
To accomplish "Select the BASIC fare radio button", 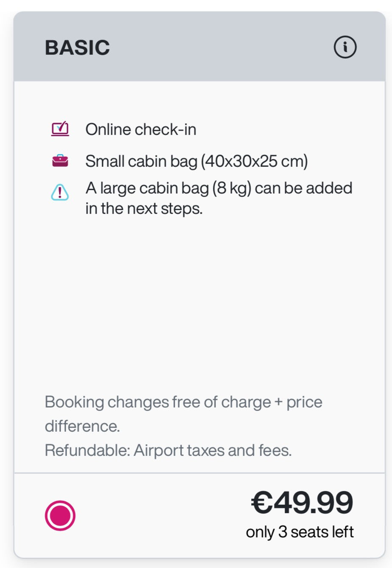I will [60, 515].
